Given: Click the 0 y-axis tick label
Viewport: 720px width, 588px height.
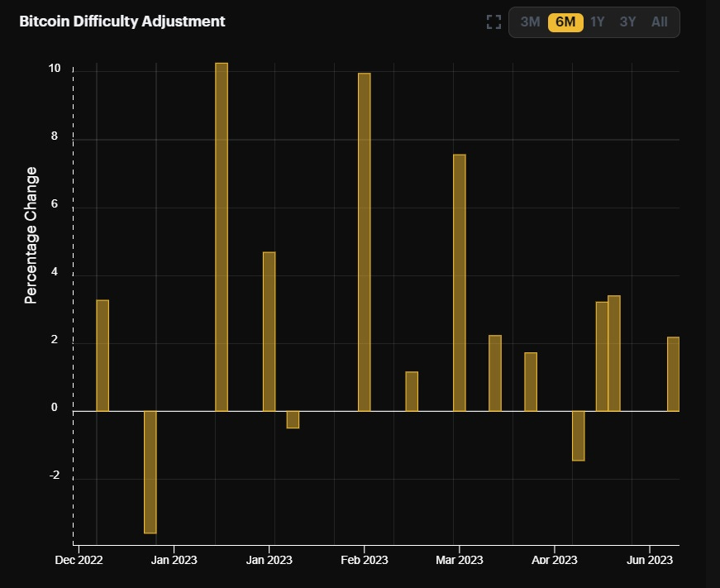Looking at the screenshot, I should pyautogui.click(x=55, y=408).
